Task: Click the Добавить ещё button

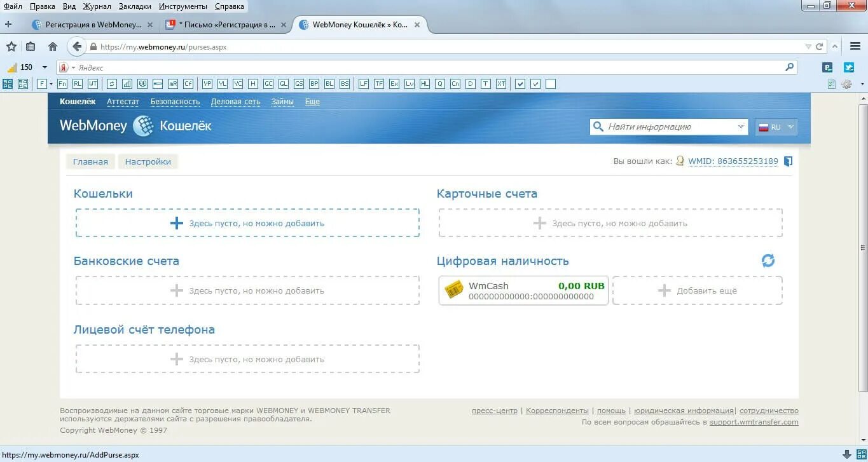Action: (x=698, y=290)
